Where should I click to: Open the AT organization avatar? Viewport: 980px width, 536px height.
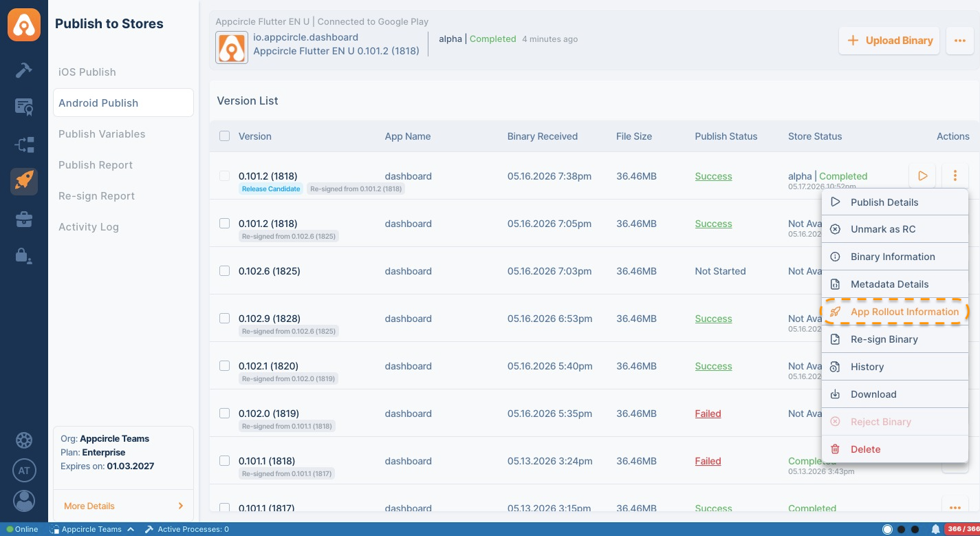[24, 471]
